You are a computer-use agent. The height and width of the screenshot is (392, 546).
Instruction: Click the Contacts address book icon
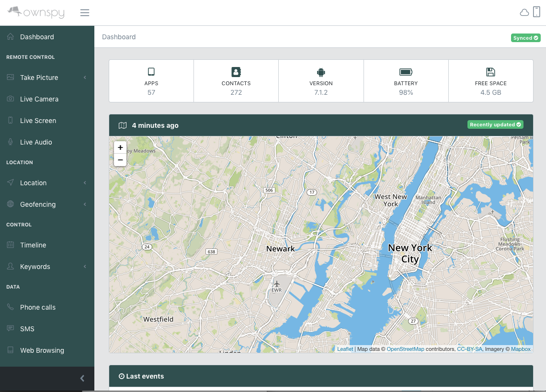[x=236, y=72]
